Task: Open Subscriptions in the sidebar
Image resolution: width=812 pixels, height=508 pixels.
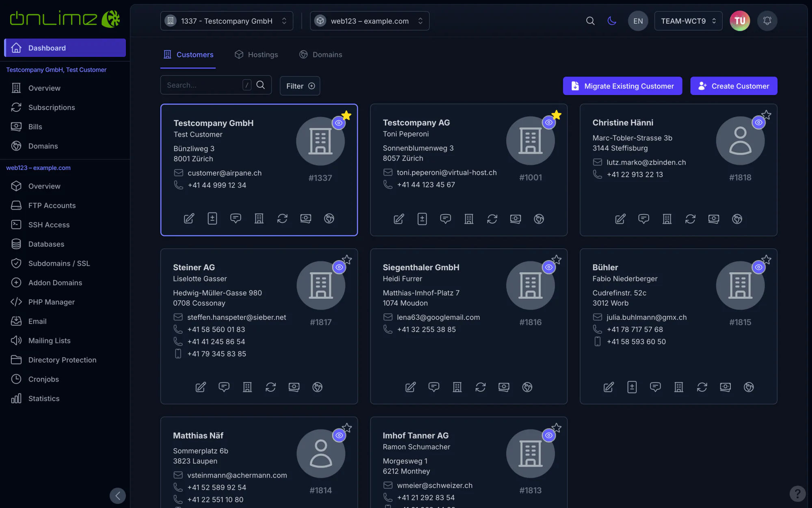Action: coord(65,107)
